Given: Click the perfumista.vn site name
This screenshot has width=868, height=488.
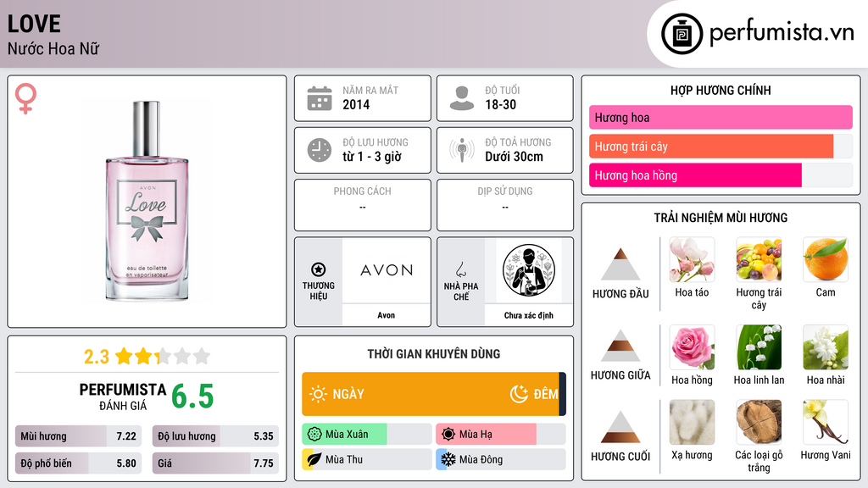Looking at the screenshot, I should click(x=782, y=32).
